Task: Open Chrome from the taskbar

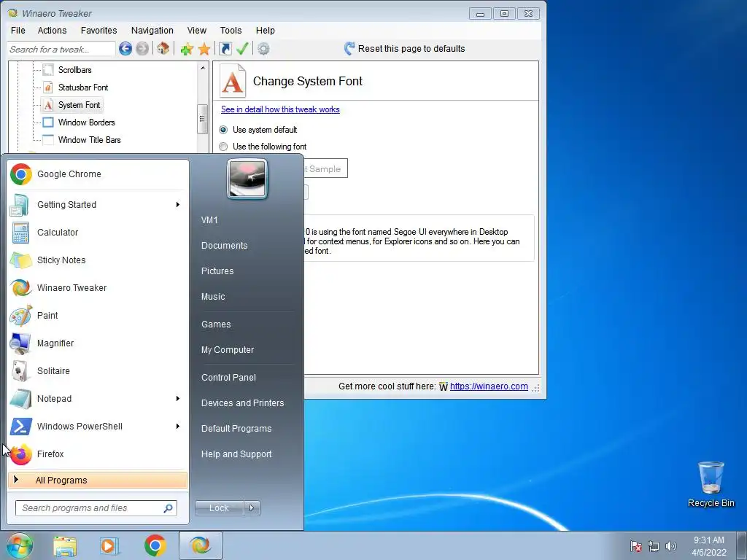Action: (x=155, y=545)
